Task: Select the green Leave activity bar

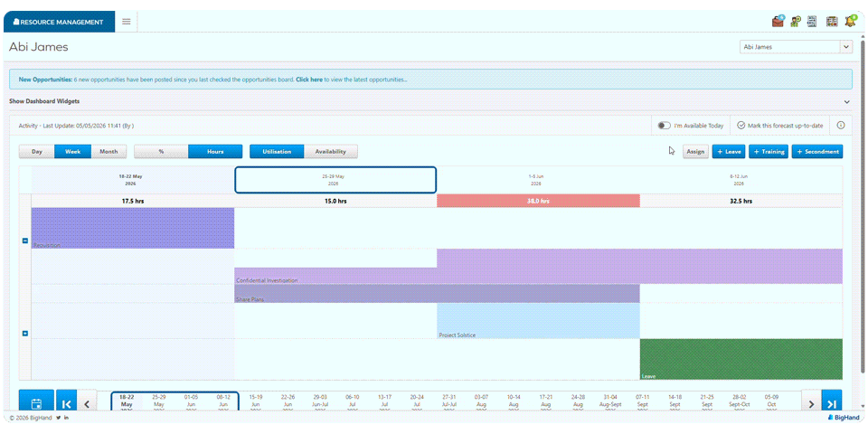Action: pyautogui.click(x=741, y=359)
